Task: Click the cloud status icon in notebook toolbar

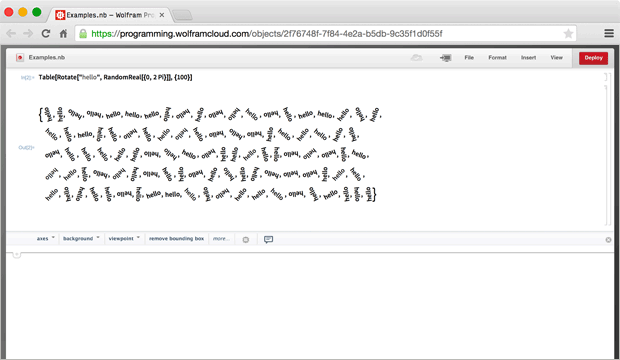Action: coord(416,58)
